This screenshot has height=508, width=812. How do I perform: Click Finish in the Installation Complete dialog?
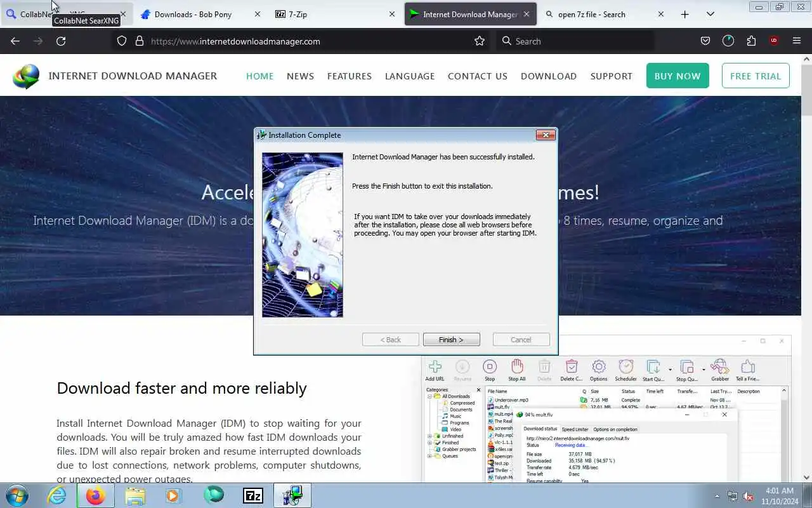(x=451, y=340)
